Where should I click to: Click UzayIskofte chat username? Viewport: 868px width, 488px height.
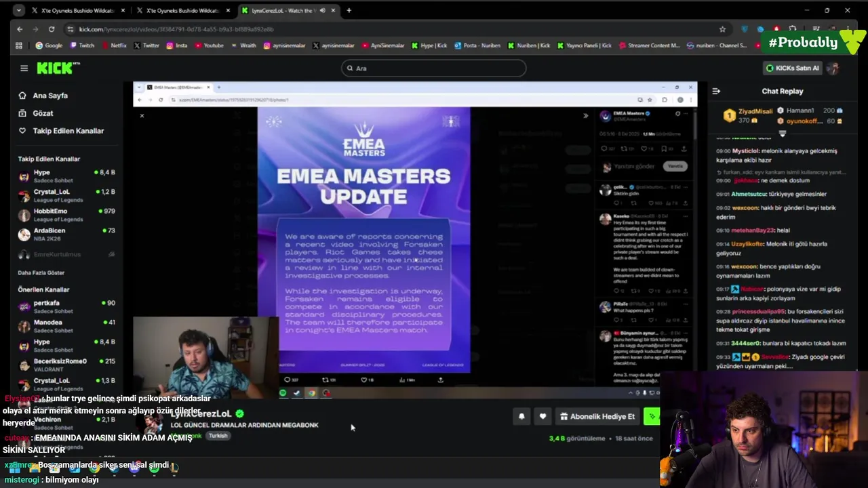coord(748,244)
